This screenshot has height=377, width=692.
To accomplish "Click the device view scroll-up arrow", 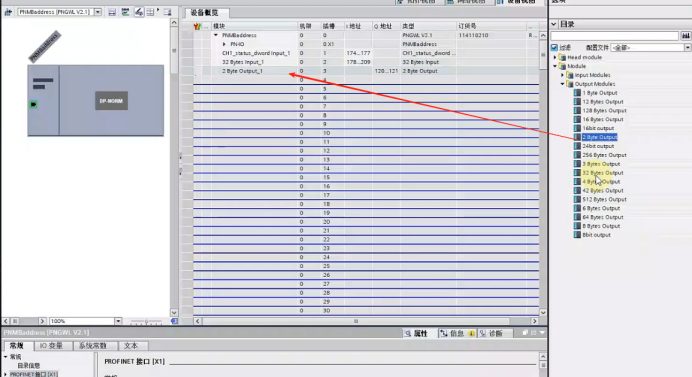I will click(x=174, y=22).
